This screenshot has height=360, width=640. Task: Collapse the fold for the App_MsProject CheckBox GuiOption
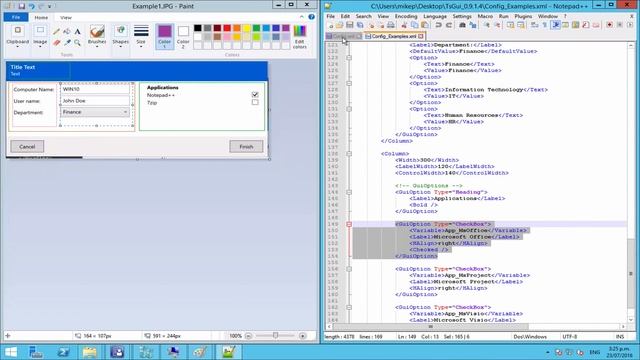click(x=349, y=269)
